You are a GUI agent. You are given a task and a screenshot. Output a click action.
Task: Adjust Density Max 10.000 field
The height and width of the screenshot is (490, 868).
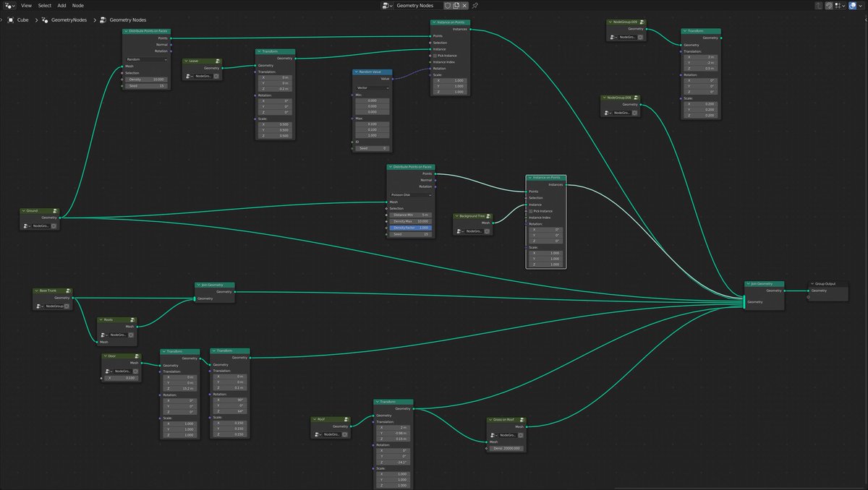411,221
